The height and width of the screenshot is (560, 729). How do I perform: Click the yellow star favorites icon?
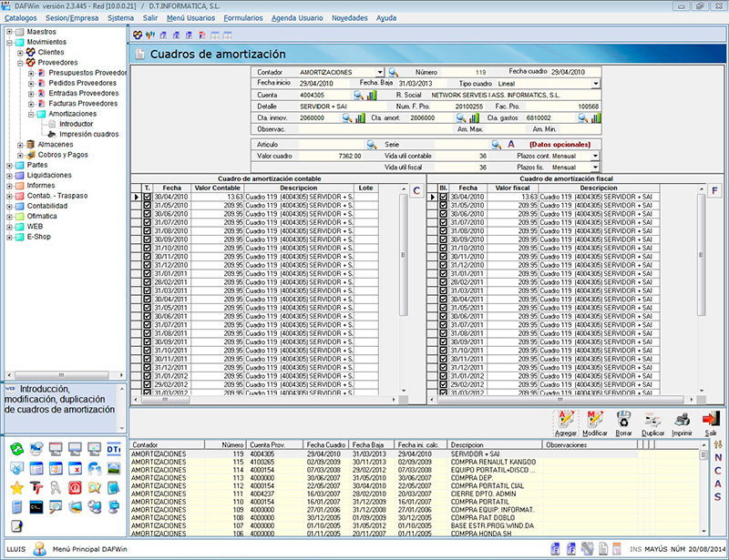(x=16, y=486)
